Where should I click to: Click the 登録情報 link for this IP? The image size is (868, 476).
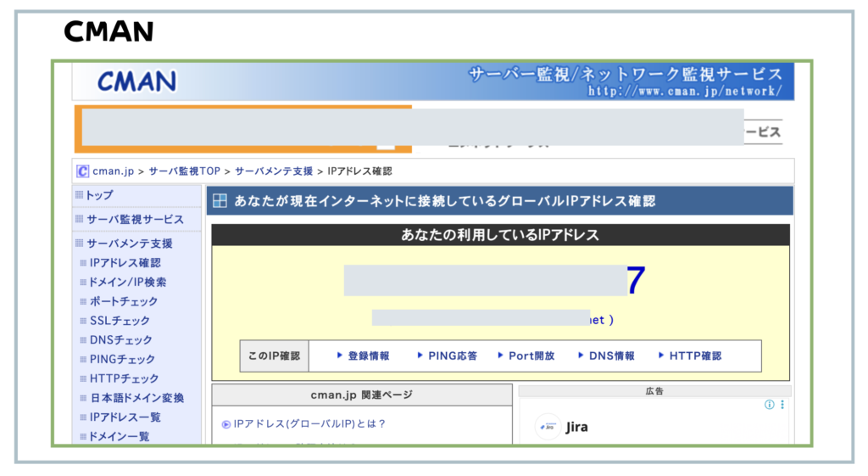point(368,356)
